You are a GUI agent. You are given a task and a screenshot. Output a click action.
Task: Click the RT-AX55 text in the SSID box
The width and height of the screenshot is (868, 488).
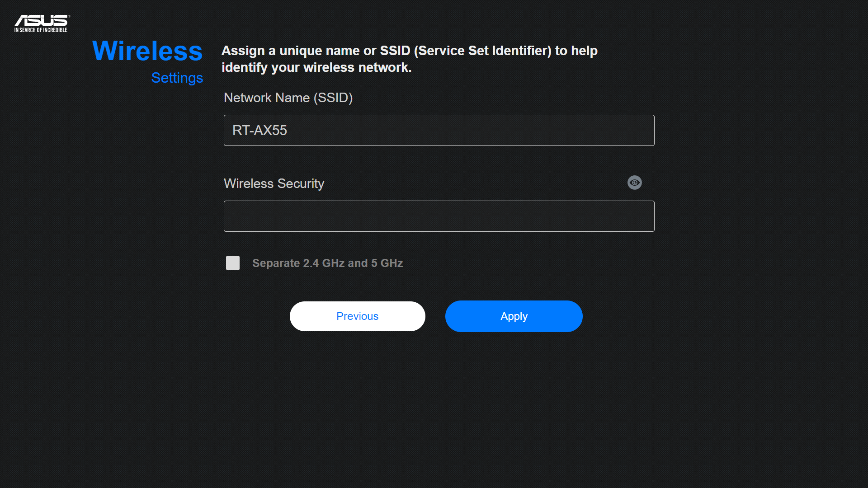(259, 130)
